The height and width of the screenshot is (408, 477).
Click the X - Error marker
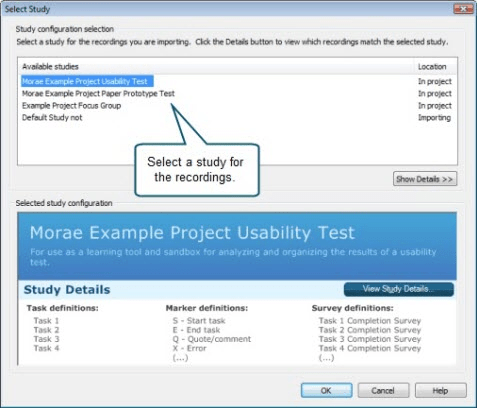point(189,348)
